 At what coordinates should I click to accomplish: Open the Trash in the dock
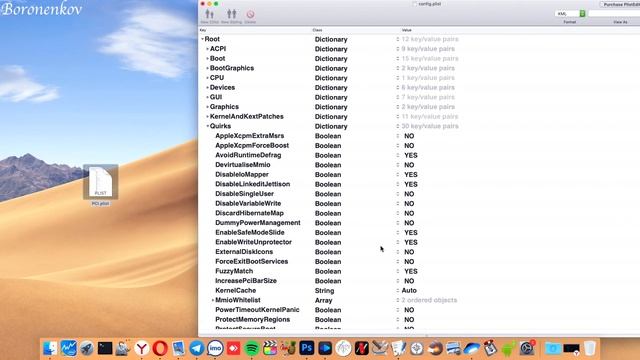[590, 348]
